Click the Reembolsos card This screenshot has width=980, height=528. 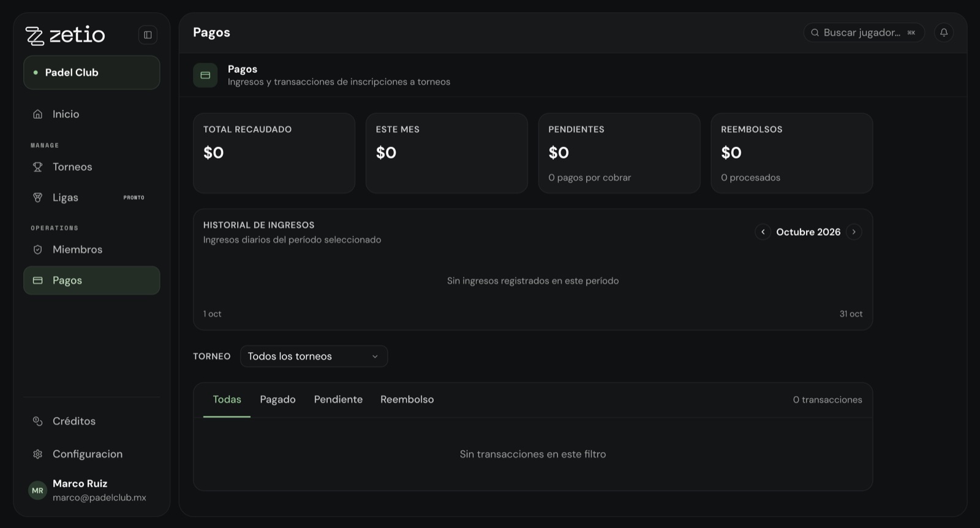coord(792,153)
